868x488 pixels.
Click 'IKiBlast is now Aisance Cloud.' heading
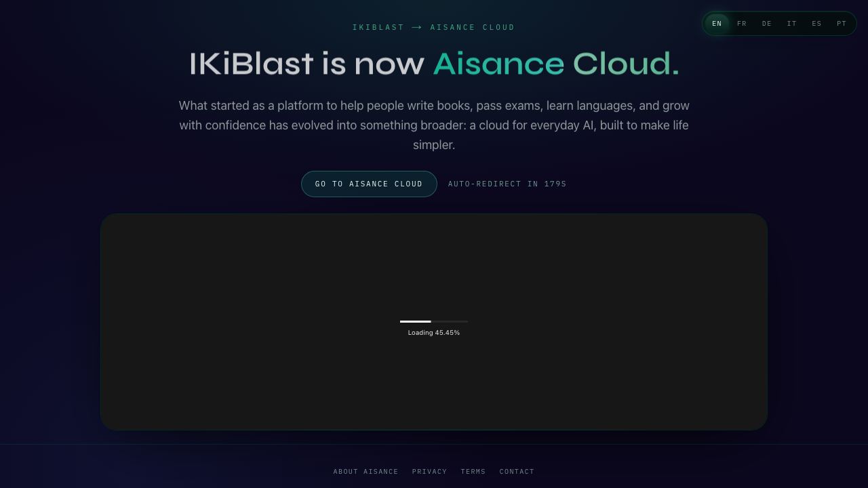(434, 64)
